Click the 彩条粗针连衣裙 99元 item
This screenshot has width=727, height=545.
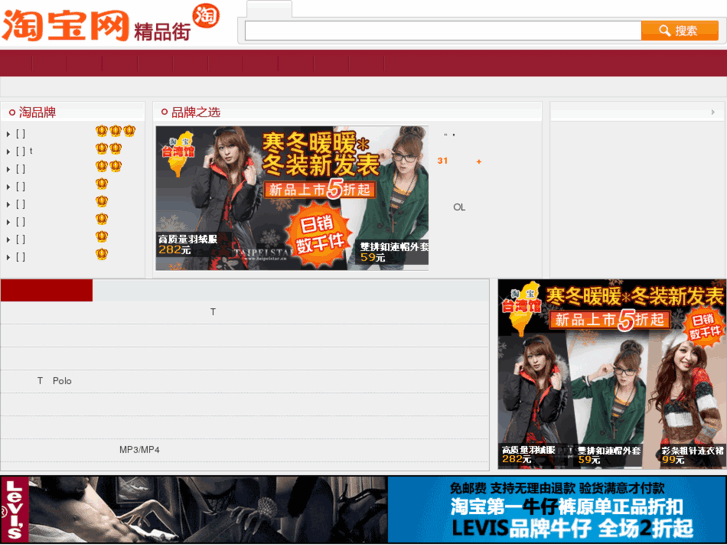(691, 455)
